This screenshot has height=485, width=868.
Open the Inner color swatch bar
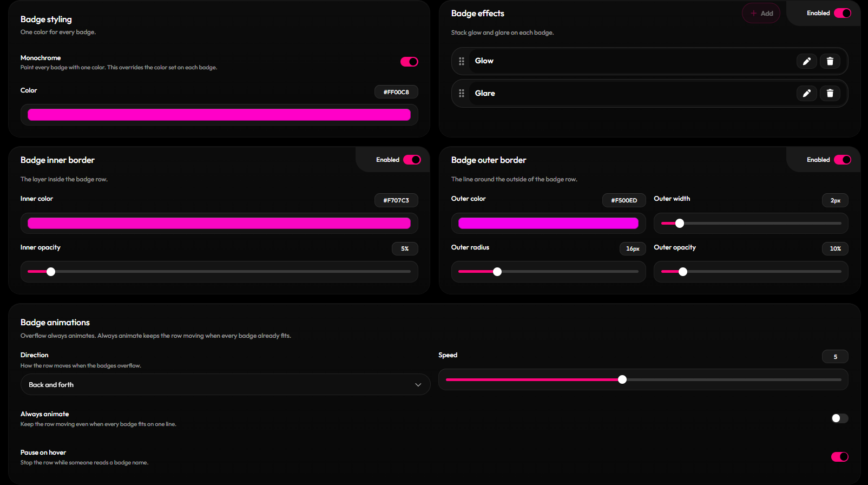pyautogui.click(x=219, y=224)
